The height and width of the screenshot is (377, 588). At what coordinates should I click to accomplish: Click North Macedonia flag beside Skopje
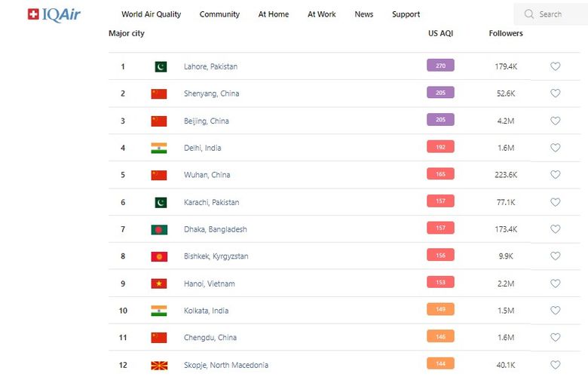click(x=159, y=365)
